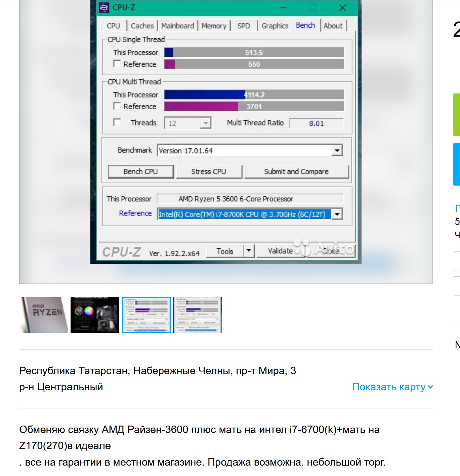
Task: Open the Ryzen box photo thumbnail
Action: 44,315
